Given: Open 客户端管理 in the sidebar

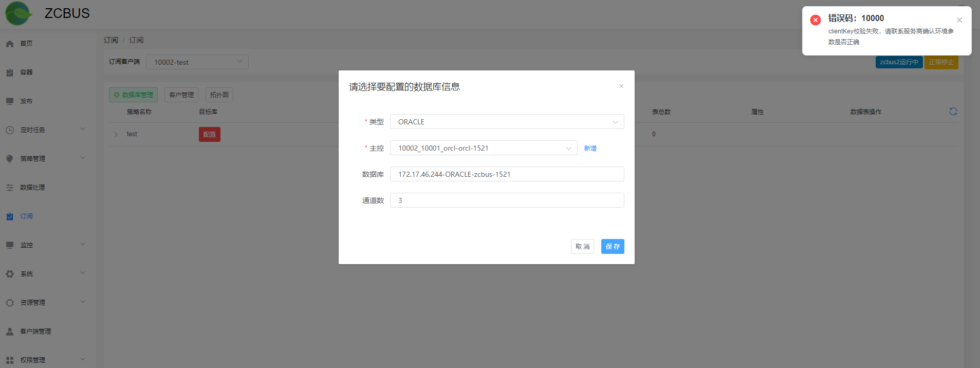Looking at the screenshot, I should (35, 332).
